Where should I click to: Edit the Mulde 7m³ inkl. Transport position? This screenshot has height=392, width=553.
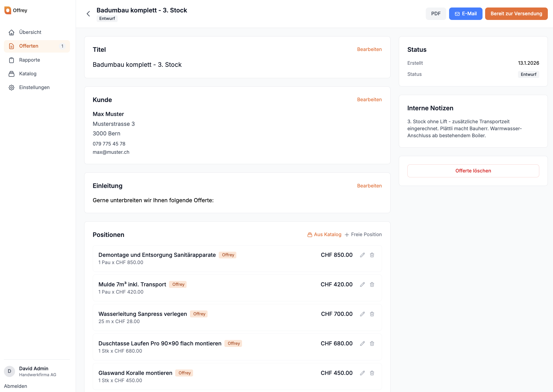pos(362,285)
